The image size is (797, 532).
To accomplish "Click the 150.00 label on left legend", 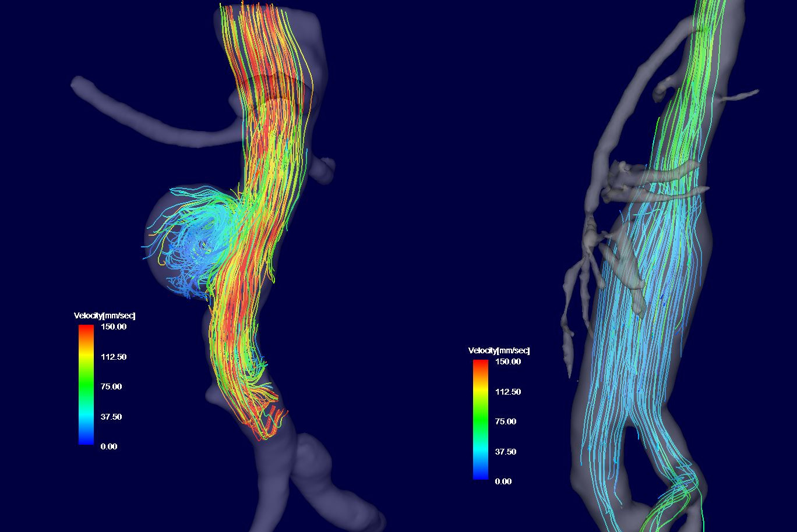I will click(x=114, y=327).
